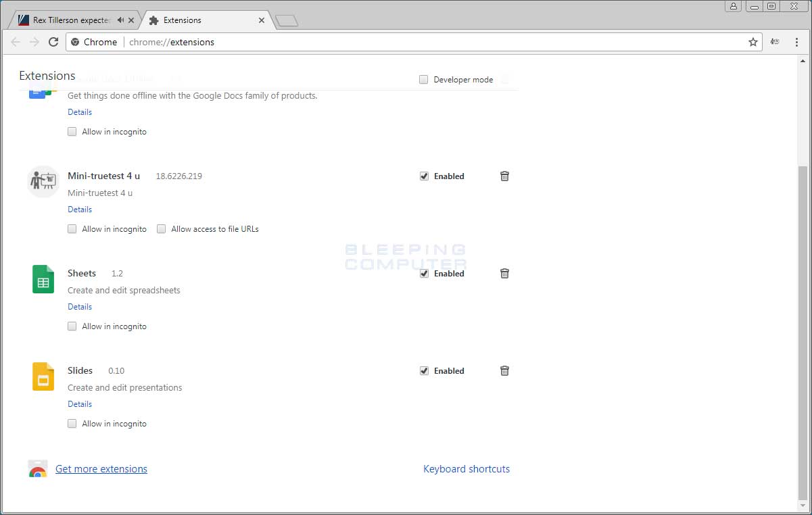Open the Chrome three-dot menu
The image size is (812, 515).
click(x=797, y=42)
